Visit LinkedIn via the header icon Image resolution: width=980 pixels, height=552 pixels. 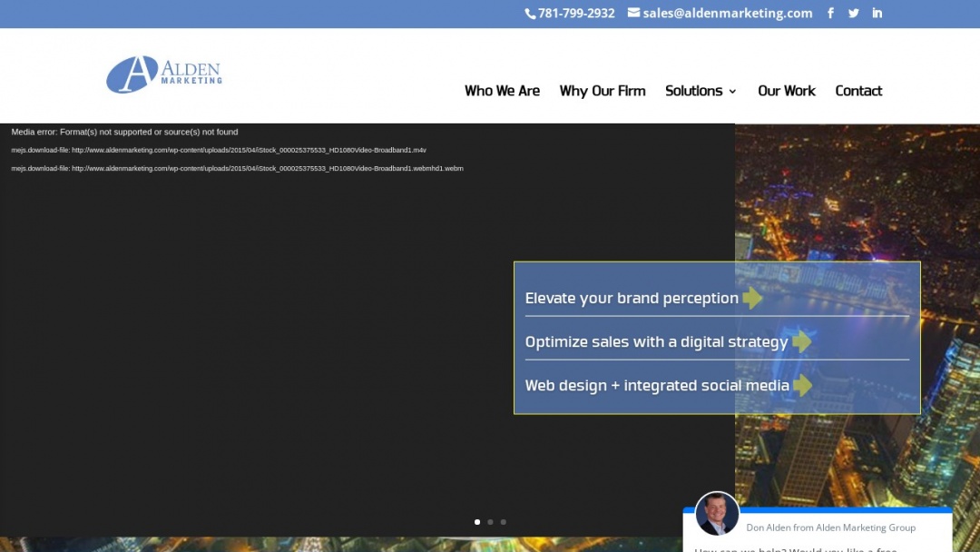[877, 13]
